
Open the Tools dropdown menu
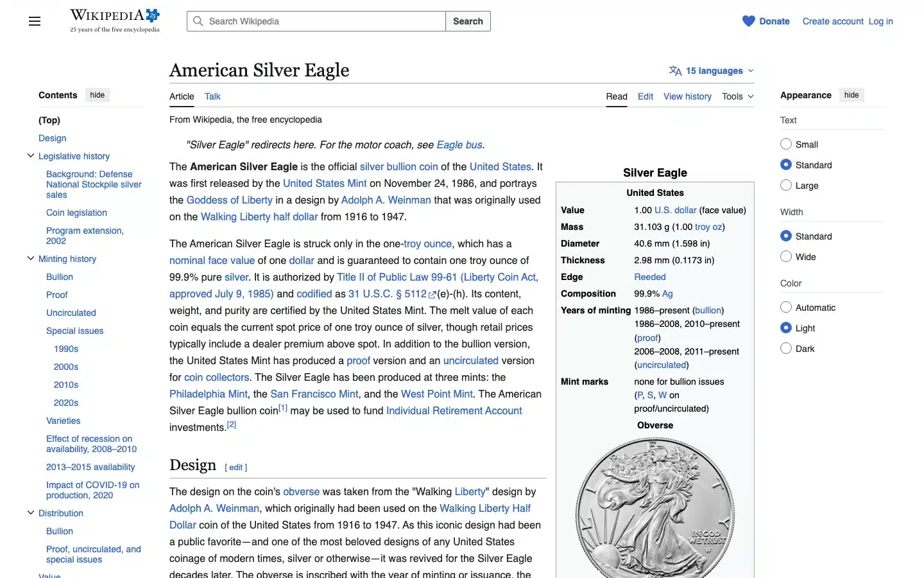[x=738, y=96]
